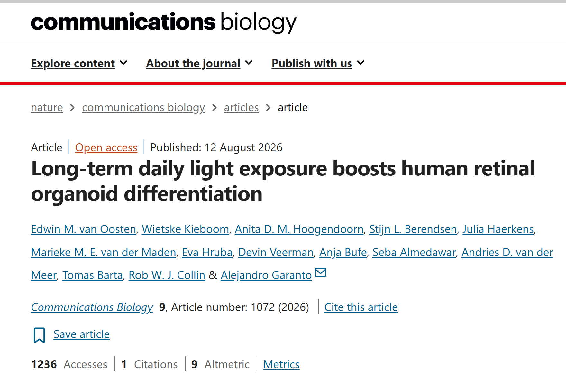Expand the About the journal chevron
566x392 pixels.
pos(249,63)
